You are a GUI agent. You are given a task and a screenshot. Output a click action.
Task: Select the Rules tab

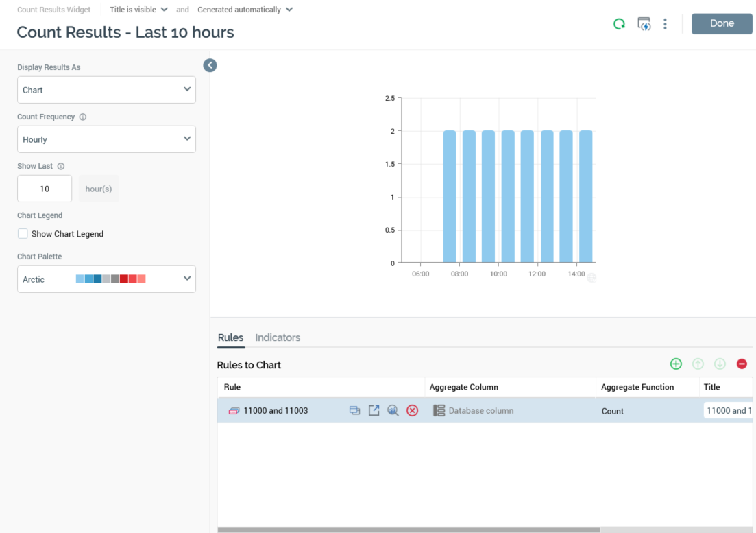(230, 337)
